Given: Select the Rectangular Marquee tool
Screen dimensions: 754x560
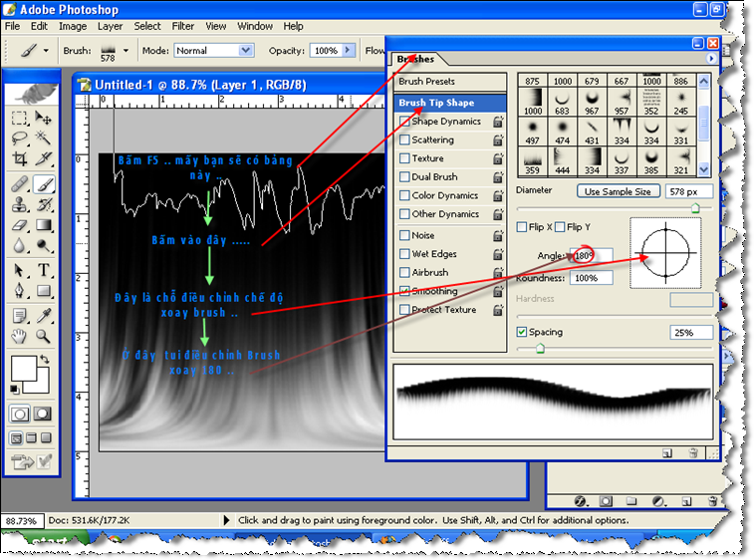Looking at the screenshot, I should 19,118.
